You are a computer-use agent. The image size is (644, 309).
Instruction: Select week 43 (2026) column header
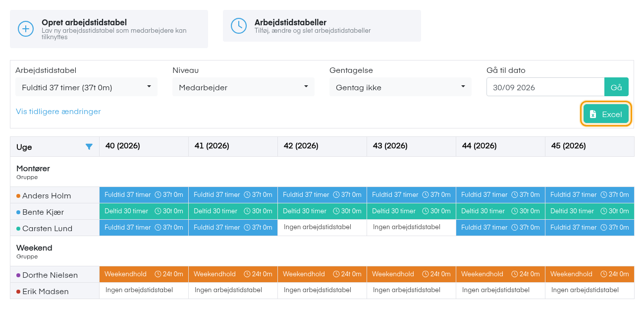click(411, 146)
